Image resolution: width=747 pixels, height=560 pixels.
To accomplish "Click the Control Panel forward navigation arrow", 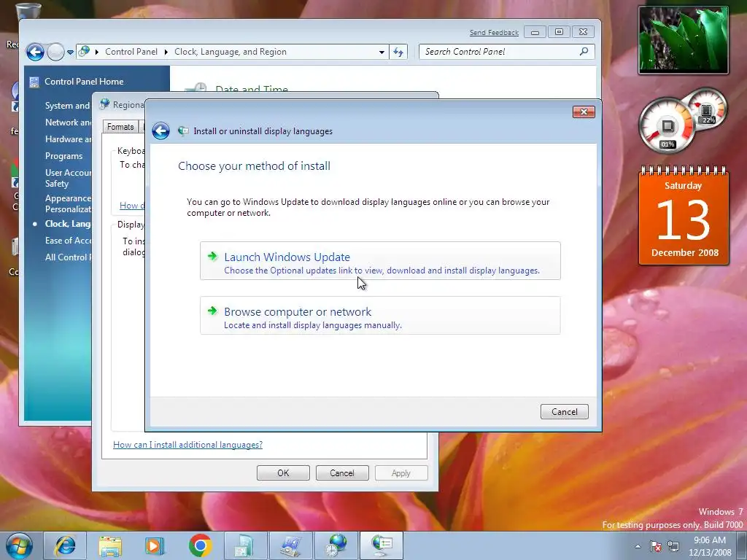I will (x=55, y=52).
